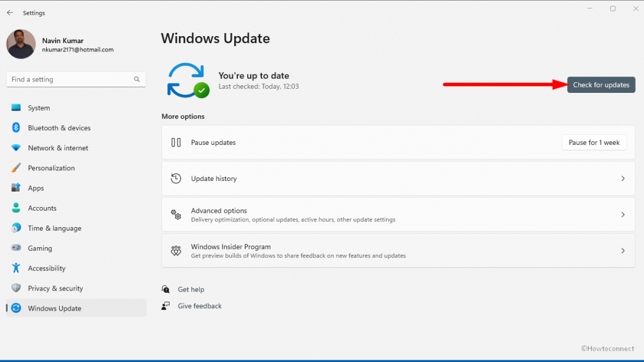Open the Advanced options label
This screenshot has height=362, width=644.
click(219, 211)
